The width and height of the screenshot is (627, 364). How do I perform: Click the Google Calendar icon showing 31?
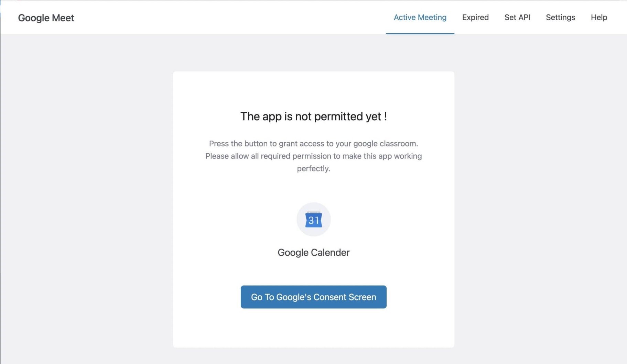[x=313, y=220]
